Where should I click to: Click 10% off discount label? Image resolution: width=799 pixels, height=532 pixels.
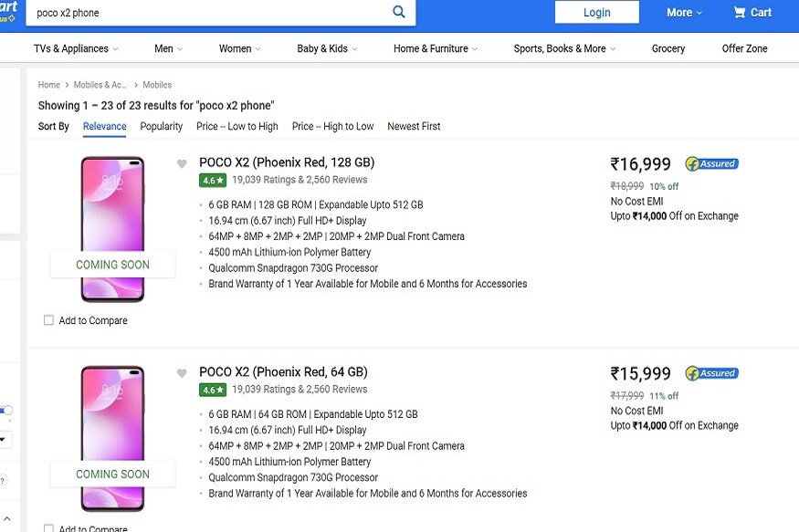664,186
